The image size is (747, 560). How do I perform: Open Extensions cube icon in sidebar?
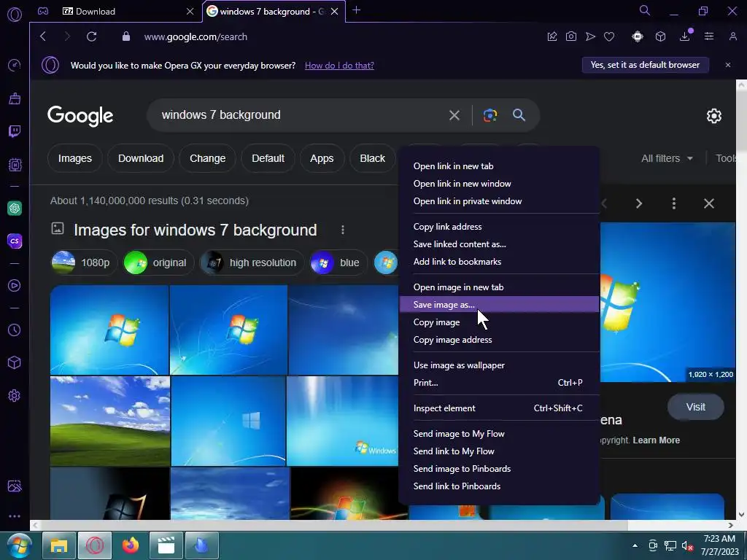pos(15,363)
